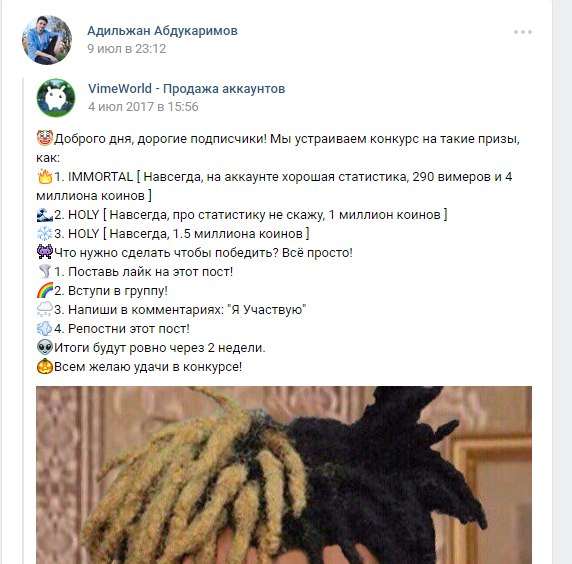
Task: Open the three-dots post options menu
Action: click(522, 32)
